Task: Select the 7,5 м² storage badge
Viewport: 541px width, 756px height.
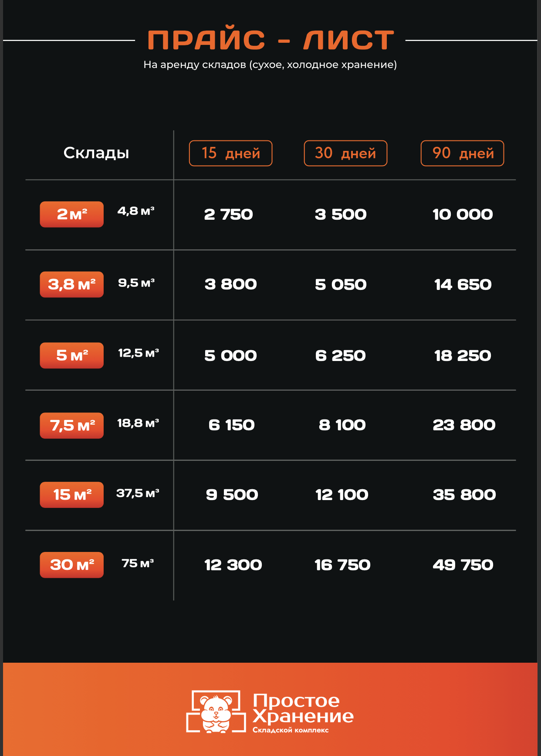Action: pyautogui.click(x=72, y=426)
